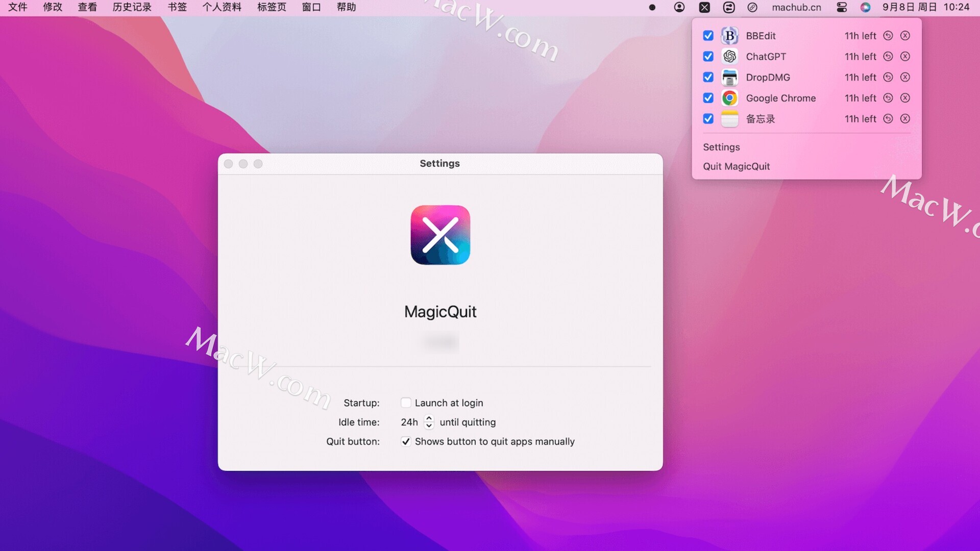Click the Idle time stepper arrows

tap(429, 422)
